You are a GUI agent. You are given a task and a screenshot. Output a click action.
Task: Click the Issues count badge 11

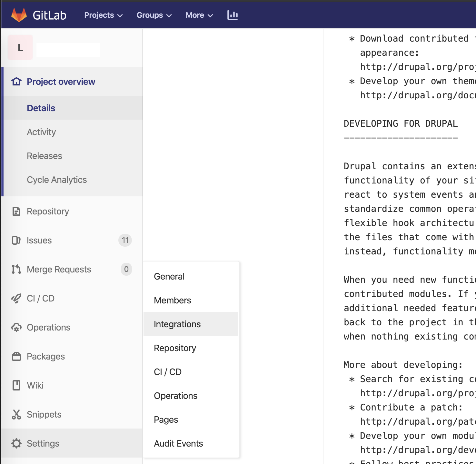point(125,240)
